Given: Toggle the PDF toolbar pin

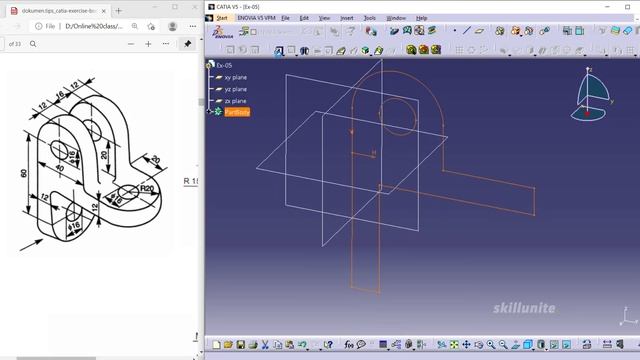Looking at the screenshot, I should pyautogui.click(x=188, y=44).
